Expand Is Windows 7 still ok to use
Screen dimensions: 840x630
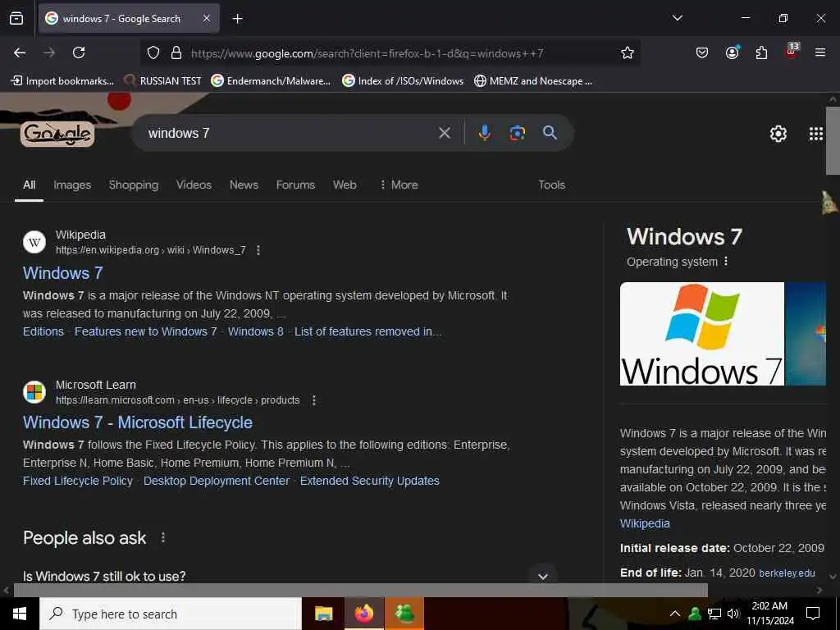point(290,577)
